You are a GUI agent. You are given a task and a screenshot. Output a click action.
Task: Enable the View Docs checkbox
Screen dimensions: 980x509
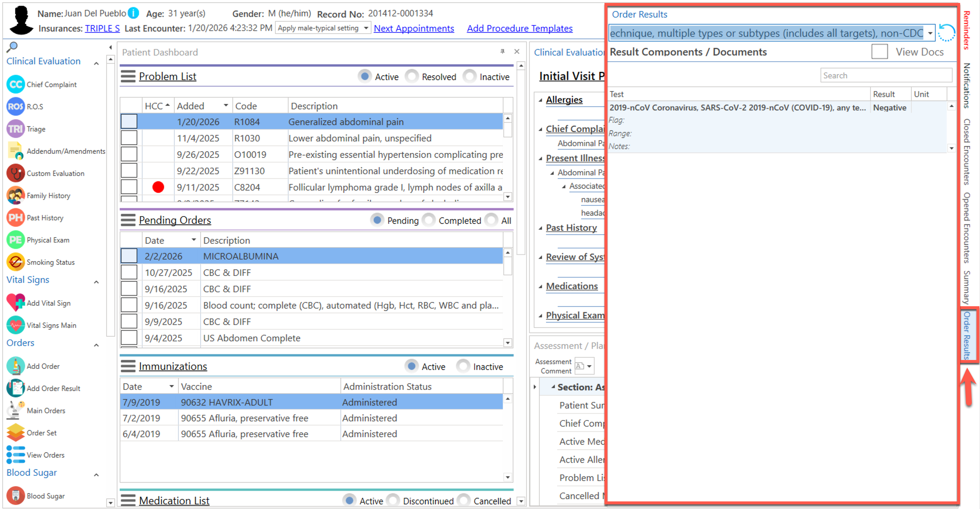point(879,52)
